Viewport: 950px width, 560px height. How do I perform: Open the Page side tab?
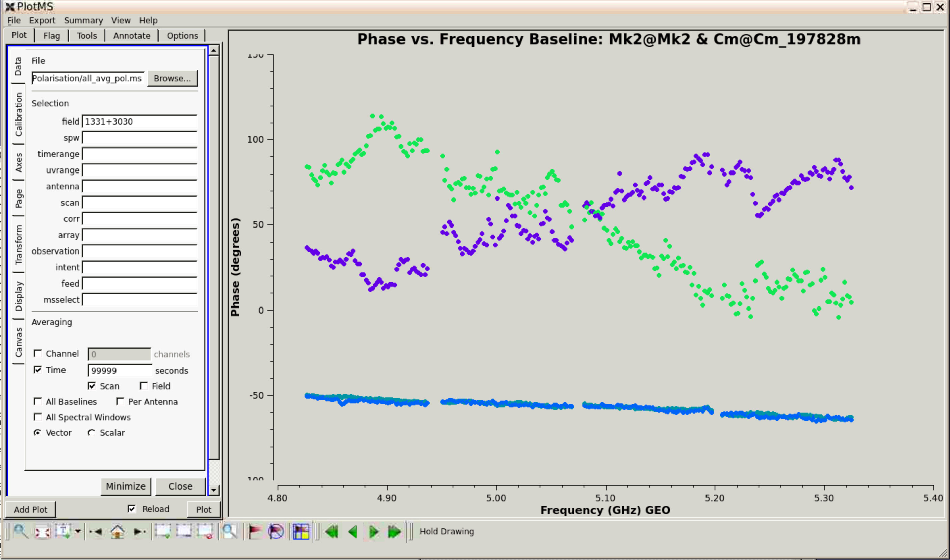(18, 198)
